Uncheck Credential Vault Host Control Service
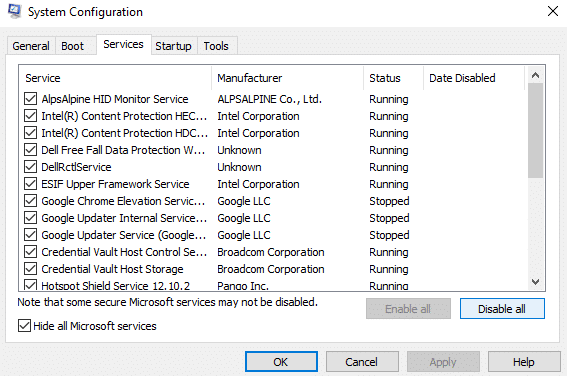This screenshot has width=567, height=376. coord(30,252)
